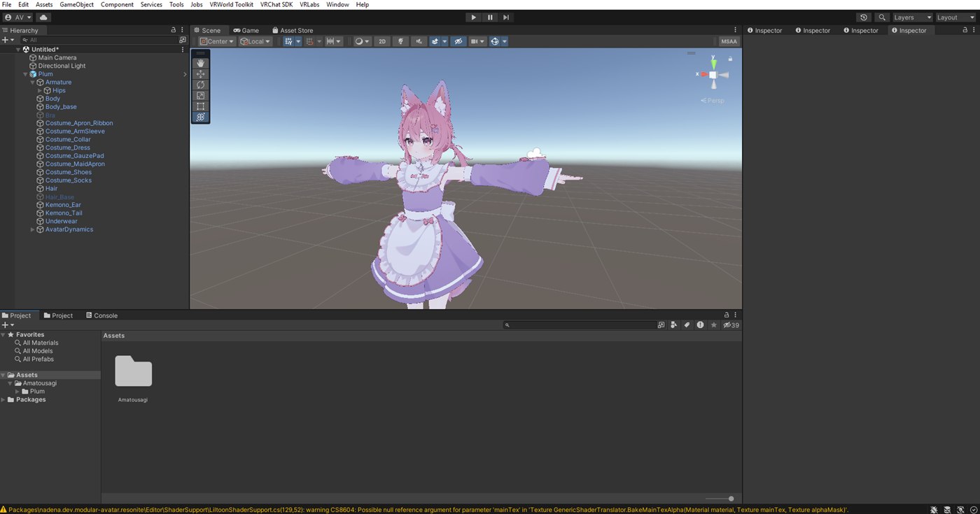Screen dimensions: 980x514
Task: Open the VRChat SDK menu
Action: tap(276, 5)
